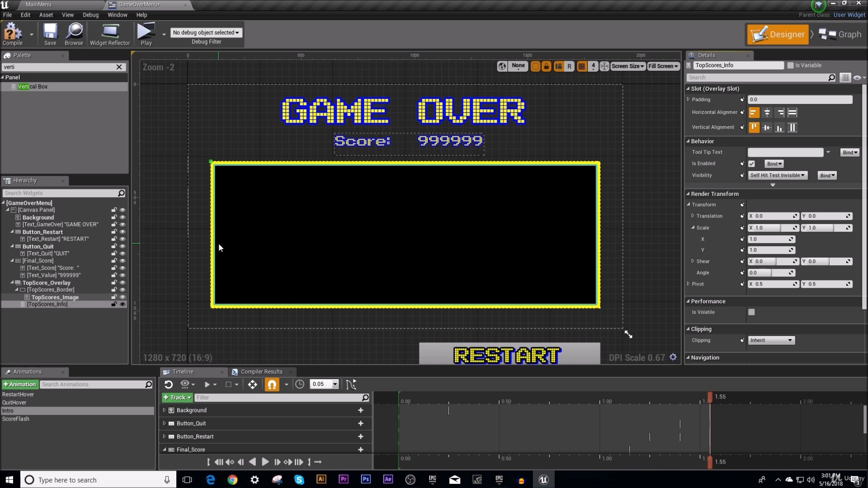Open the Clipping Inherit dropdown
The height and width of the screenshot is (488, 868).
pos(771,340)
